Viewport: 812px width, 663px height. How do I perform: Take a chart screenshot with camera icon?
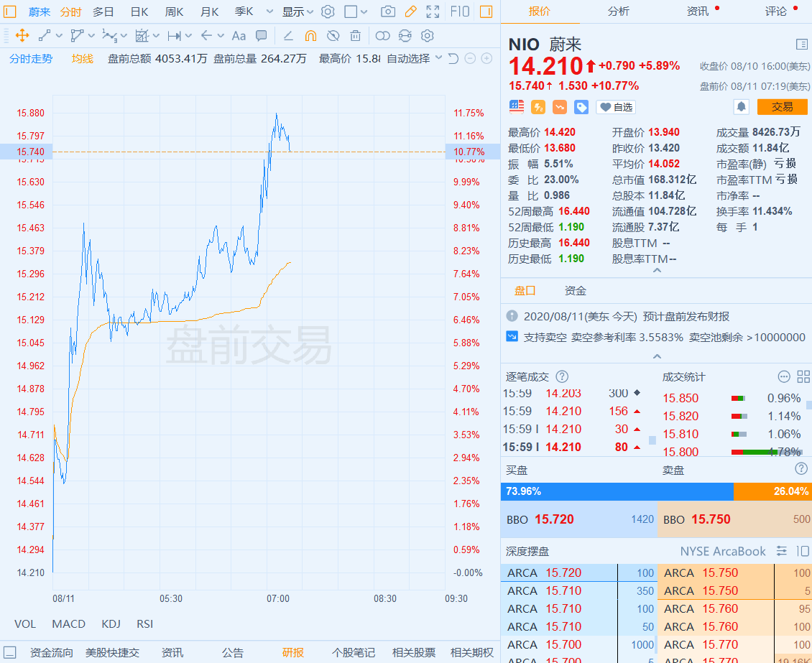click(x=387, y=11)
